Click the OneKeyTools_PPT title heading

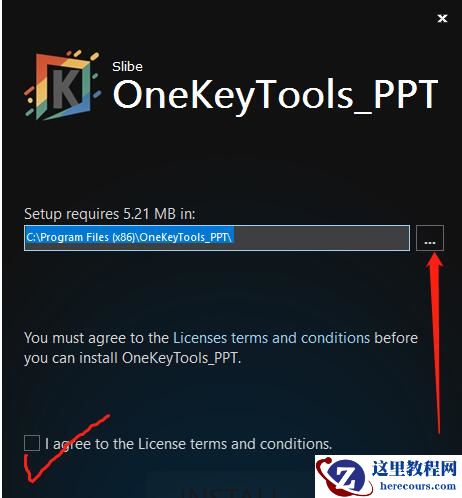[275, 95]
